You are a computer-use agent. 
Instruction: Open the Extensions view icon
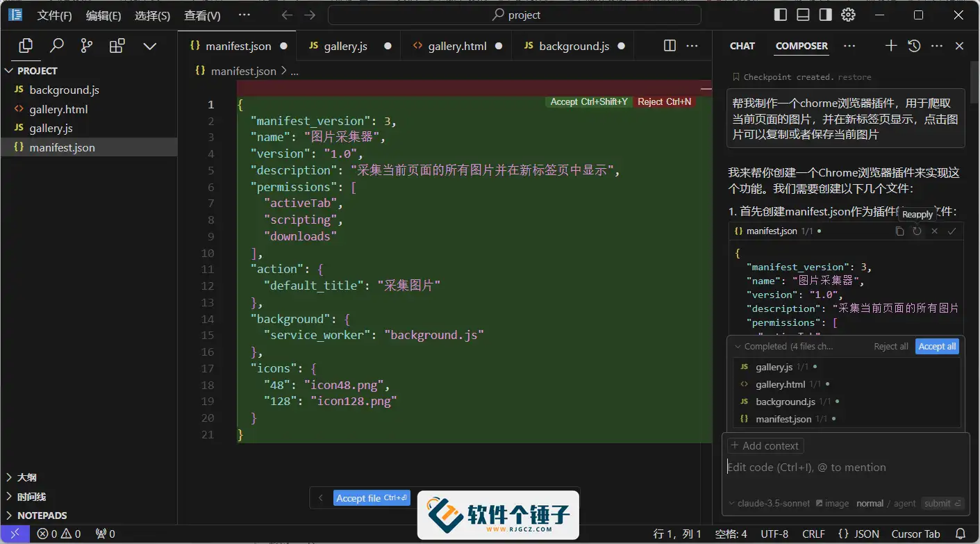click(117, 46)
